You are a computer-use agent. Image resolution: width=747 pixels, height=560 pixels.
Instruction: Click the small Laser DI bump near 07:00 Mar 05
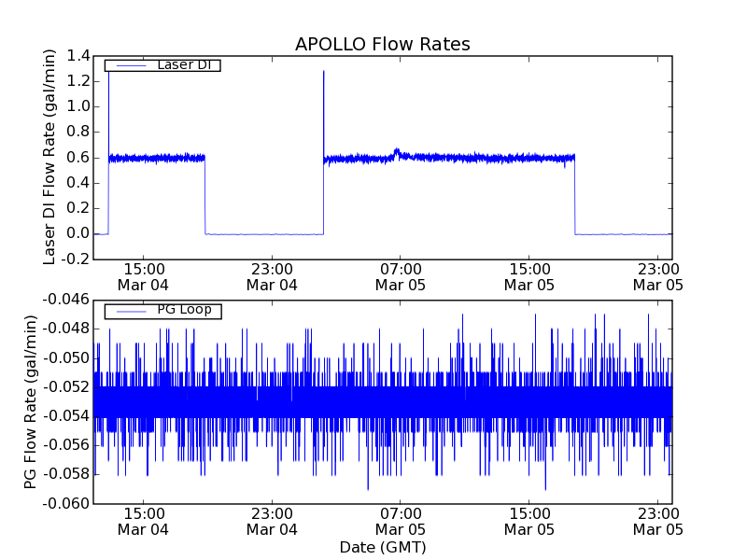coord(397,150)
